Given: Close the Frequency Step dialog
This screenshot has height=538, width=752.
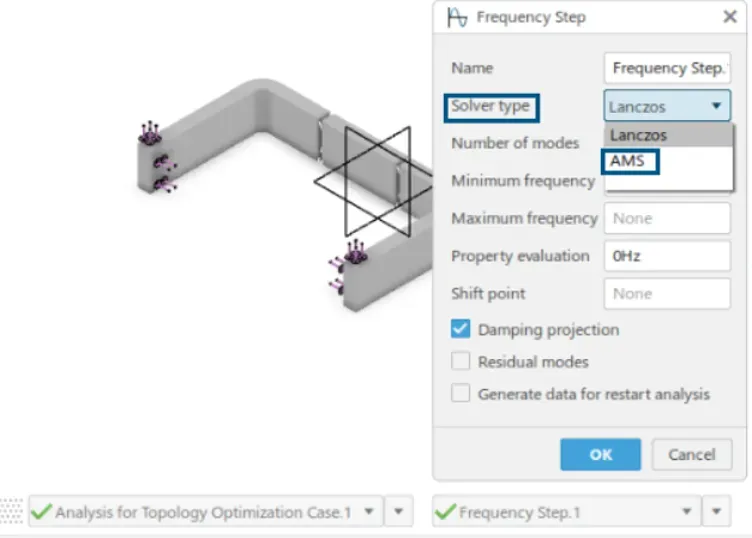Looking at the screenshot, I should tap(729, 17).
